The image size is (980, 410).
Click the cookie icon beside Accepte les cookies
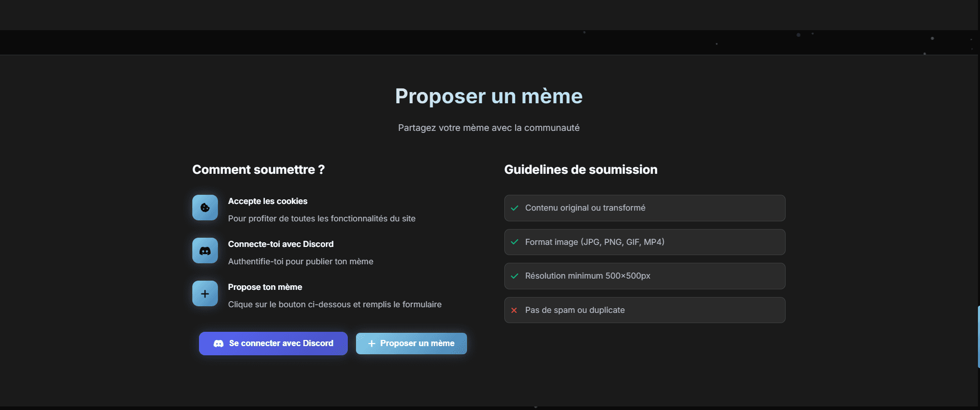[205, 208]
